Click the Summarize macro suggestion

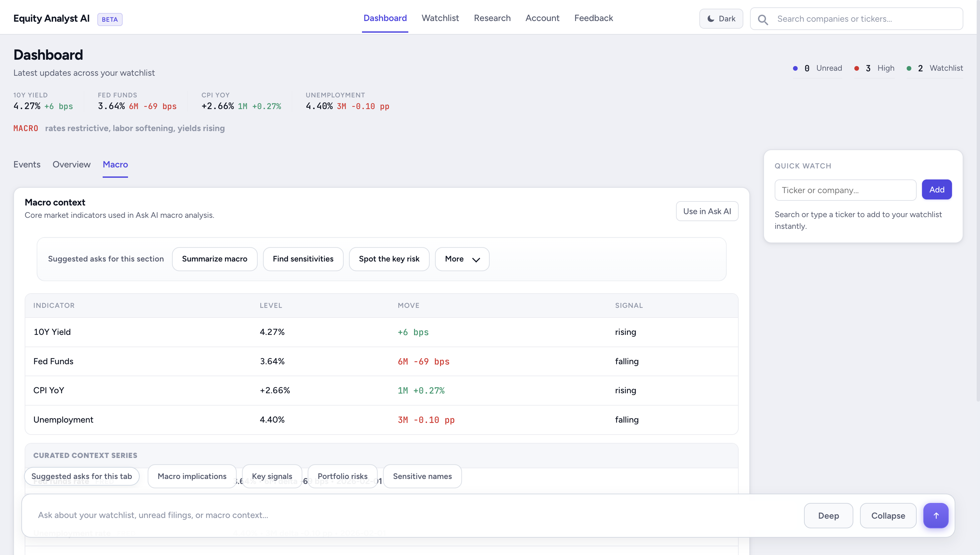[x=214, y=259]
